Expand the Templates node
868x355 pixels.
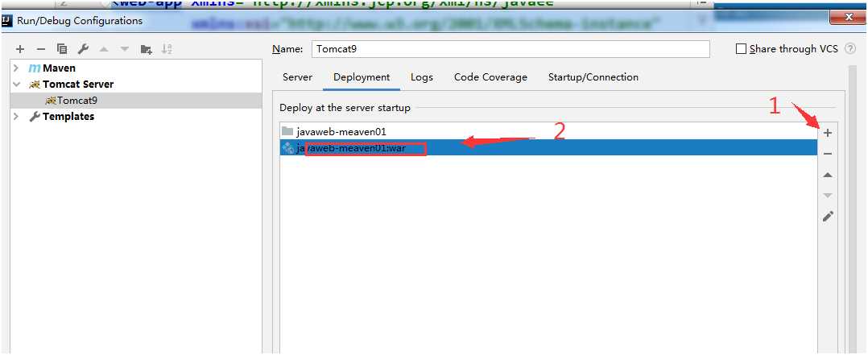(x=16, y=116)
